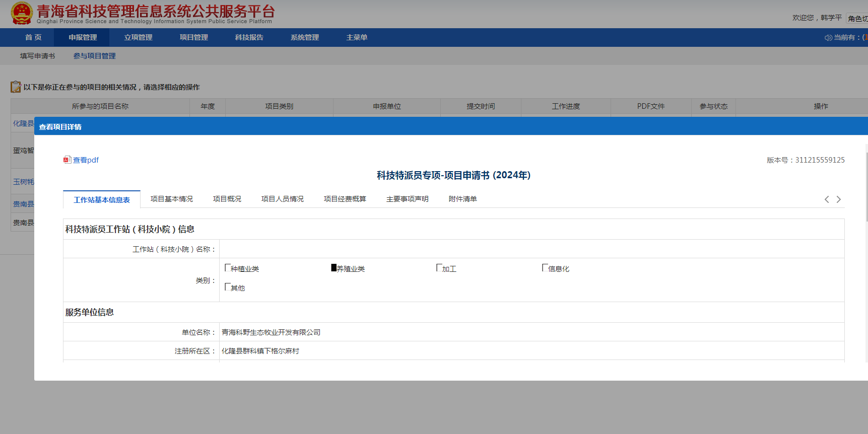Image resolution: width=868 pixels, height=434 pixels.
Task: Select the 参与项目管理 submenu item
Action: [x=95, y=56]
